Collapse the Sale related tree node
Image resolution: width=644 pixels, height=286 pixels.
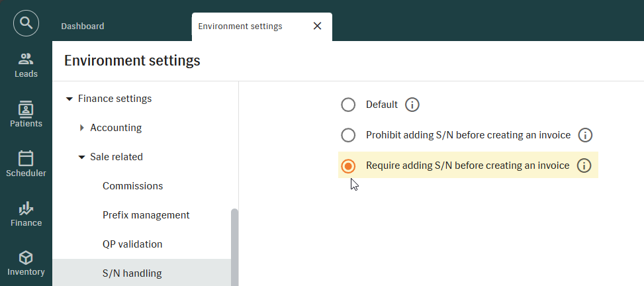(x=82, y=158)
